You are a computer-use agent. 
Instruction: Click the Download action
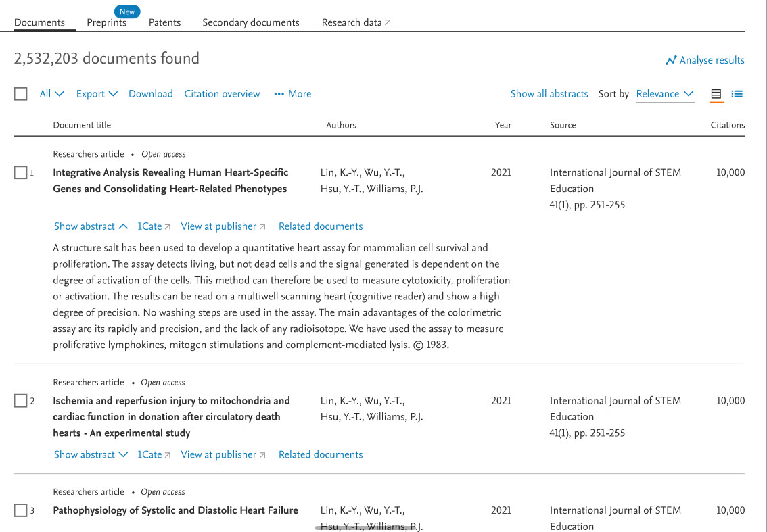(150, 93)
